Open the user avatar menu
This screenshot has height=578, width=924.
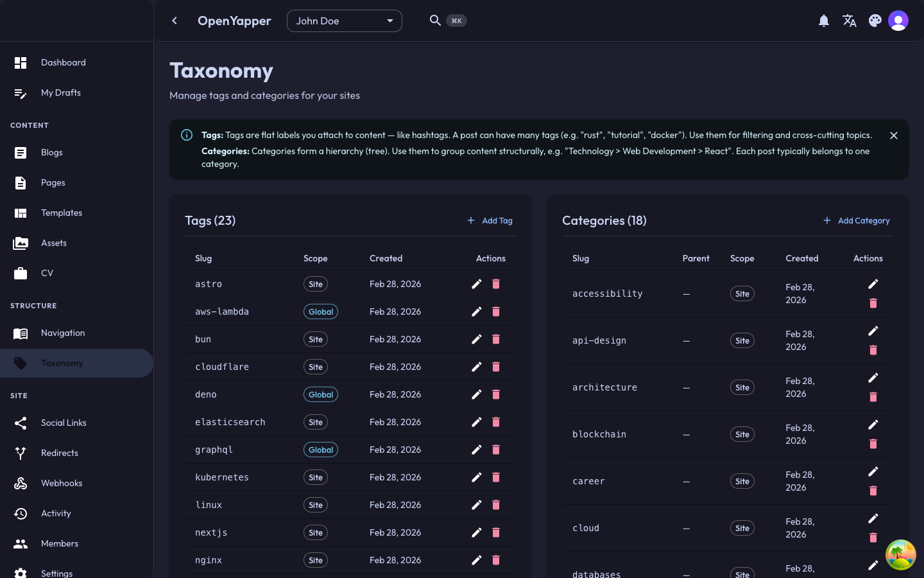tap(898, 21)
